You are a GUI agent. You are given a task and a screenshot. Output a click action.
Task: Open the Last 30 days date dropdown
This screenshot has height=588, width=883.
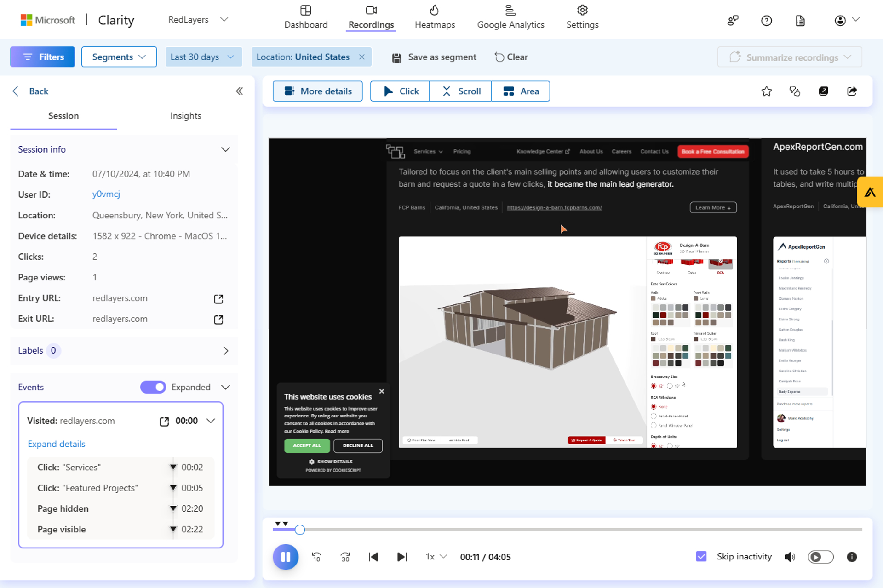pyautogui.click(x=203, y=57)
